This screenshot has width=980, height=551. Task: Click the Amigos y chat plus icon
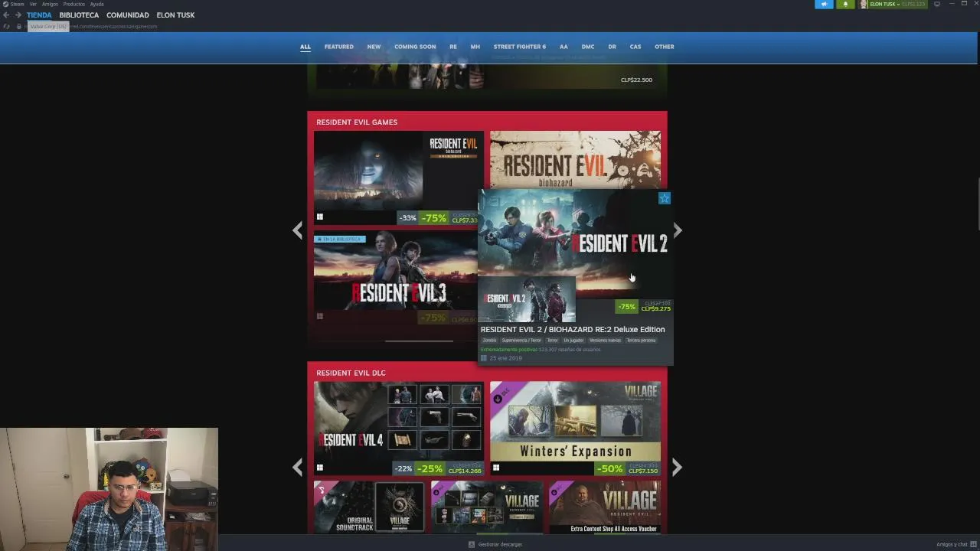tap(972, 544)
